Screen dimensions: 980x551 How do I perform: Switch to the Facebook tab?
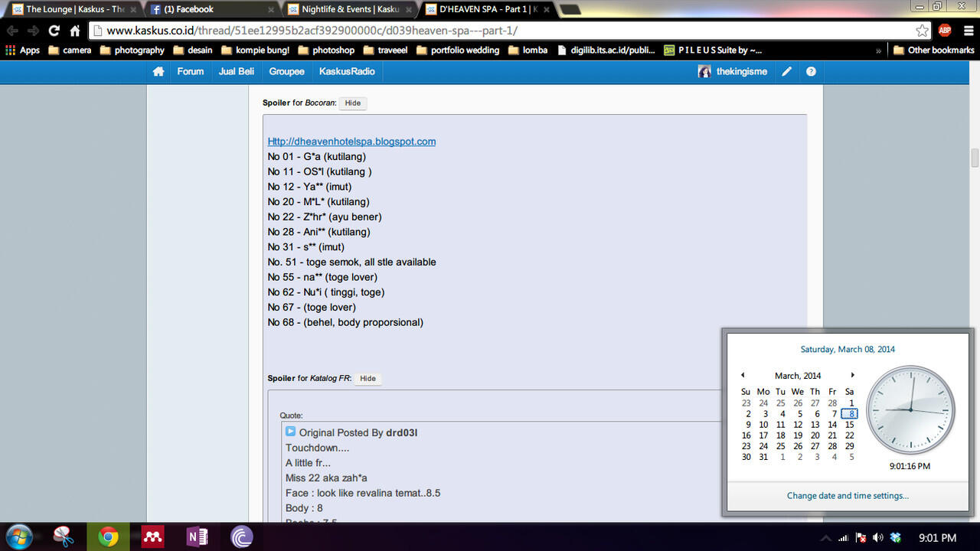211,9
